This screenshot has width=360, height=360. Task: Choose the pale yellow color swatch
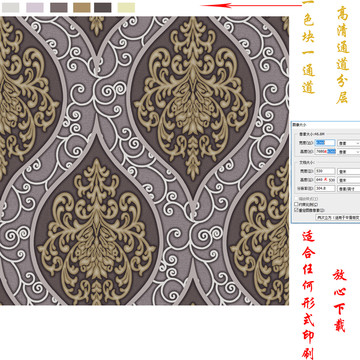[126, 7]
